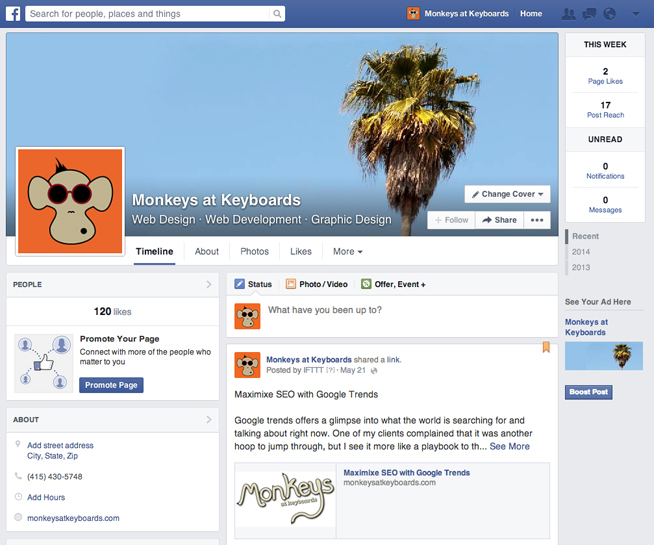Click the 120 likes count
The image size is (654, 545).
(113, 311)
